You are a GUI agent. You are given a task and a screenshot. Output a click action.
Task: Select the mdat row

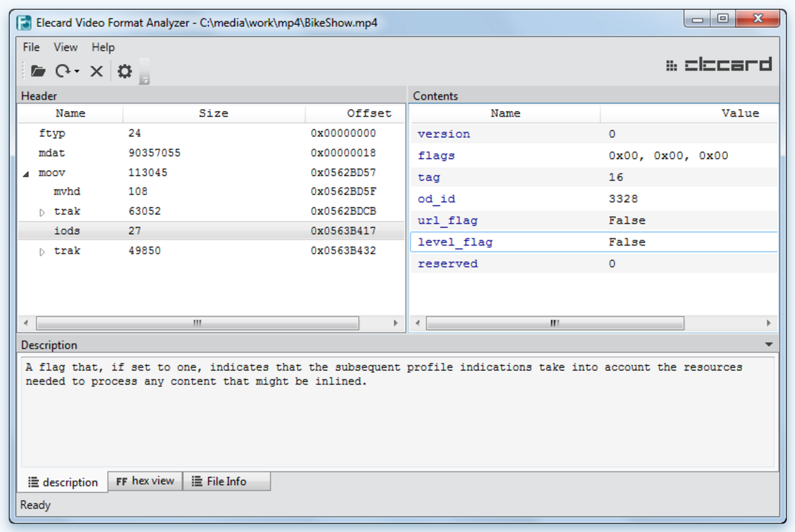tap(211, 153)
